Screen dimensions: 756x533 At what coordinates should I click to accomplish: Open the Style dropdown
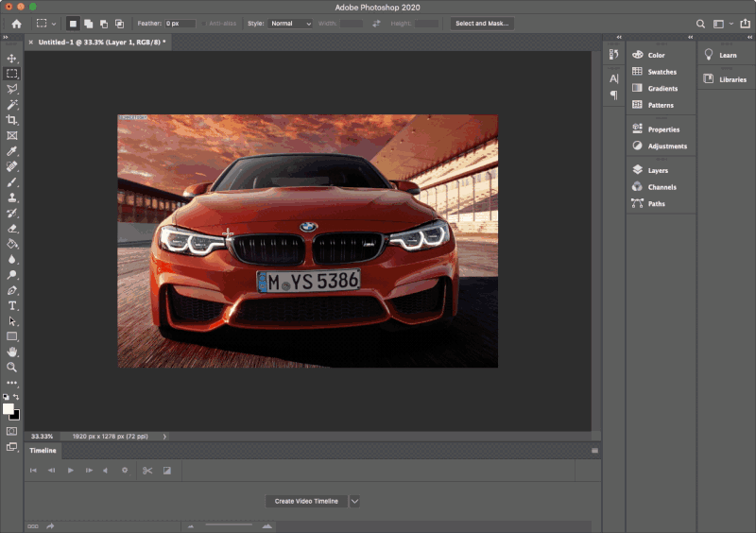pos(291,23)
